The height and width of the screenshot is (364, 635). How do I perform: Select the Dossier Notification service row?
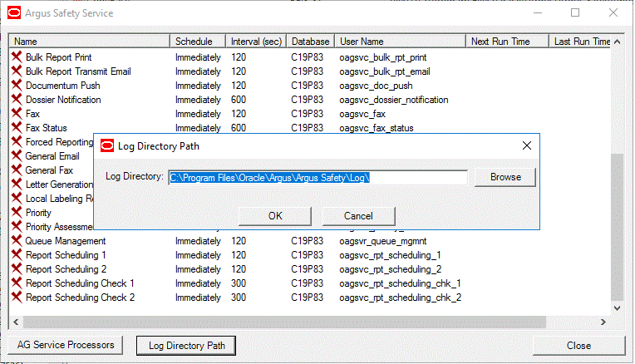coord(310,100)
